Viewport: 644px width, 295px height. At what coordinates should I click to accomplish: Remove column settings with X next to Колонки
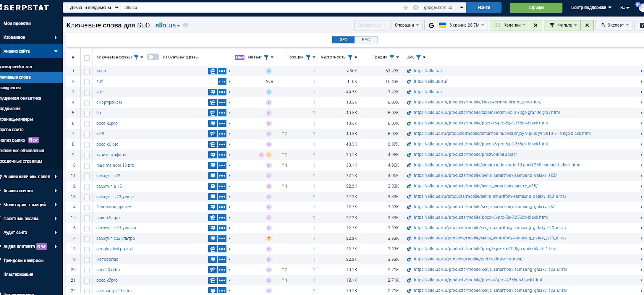point(535,25)
